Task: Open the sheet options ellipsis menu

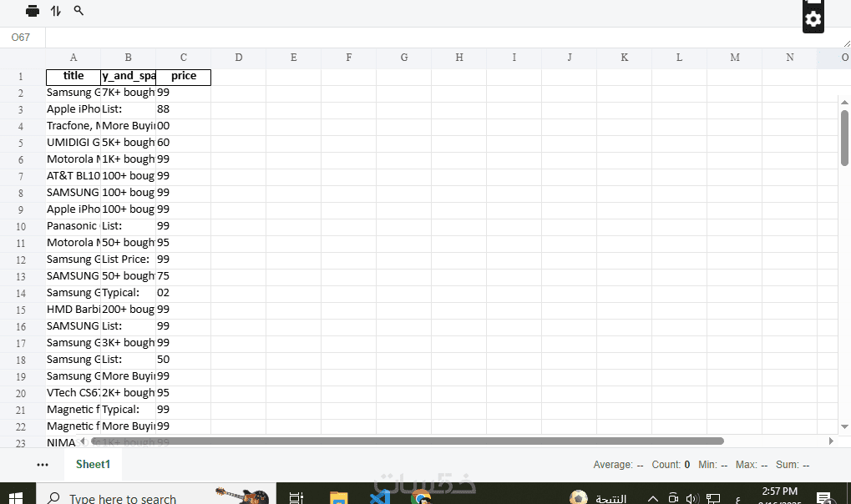Action: click(43, 465)
